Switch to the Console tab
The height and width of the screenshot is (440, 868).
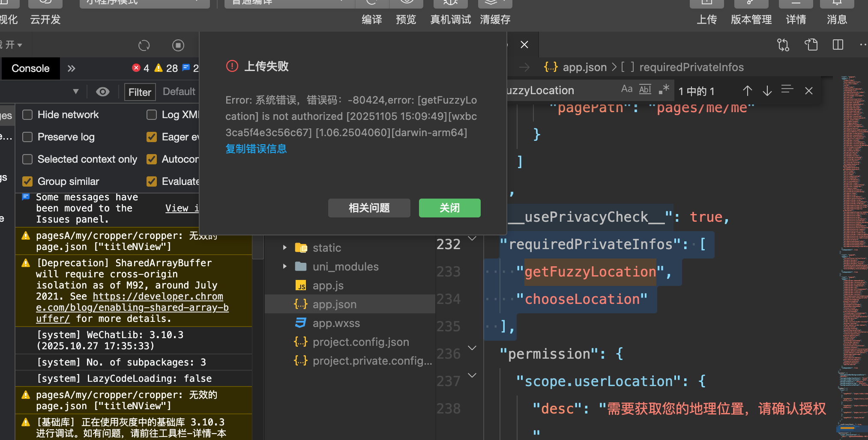[x=30, y=68]
